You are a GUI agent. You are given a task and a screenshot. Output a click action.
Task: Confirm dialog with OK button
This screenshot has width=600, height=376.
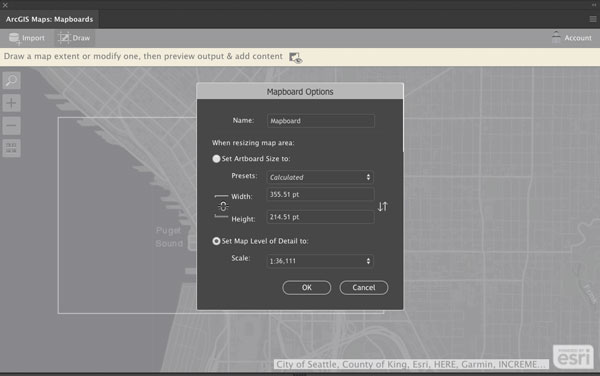(307, 288)
